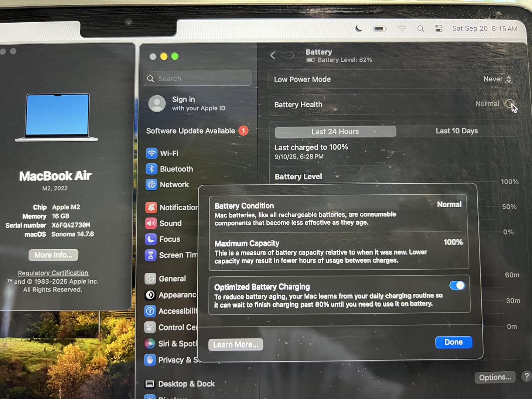This screenshot has height=399, width=532.
Task: Go back with the left chevron
Action: [273, 56]
